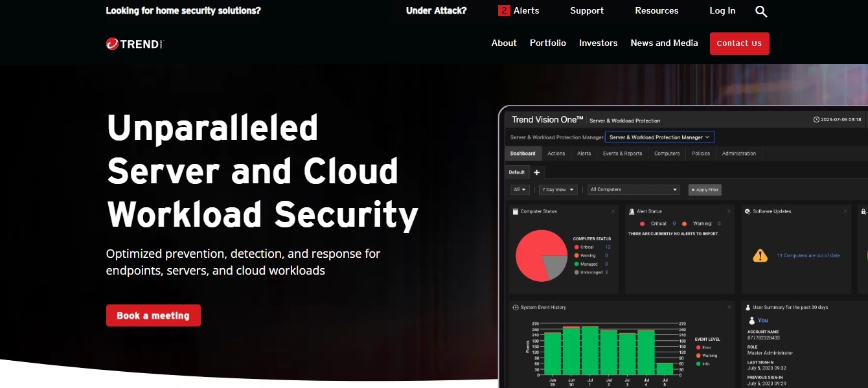
Task: Click account name 877782328433
Action: pos(764,337)
